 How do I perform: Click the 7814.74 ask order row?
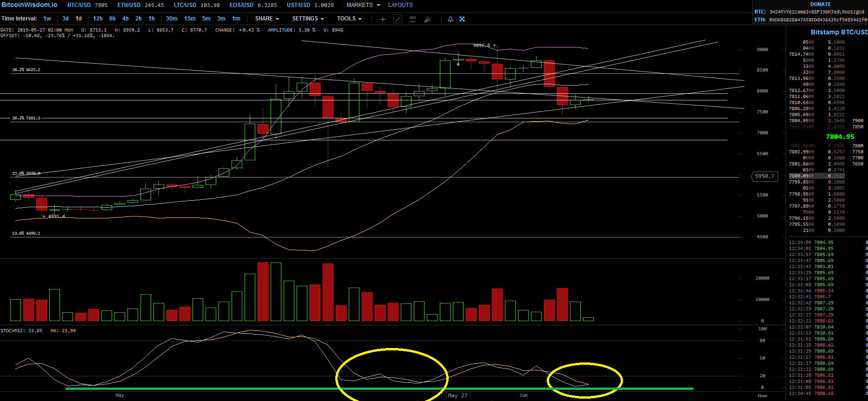coord(817,54)
